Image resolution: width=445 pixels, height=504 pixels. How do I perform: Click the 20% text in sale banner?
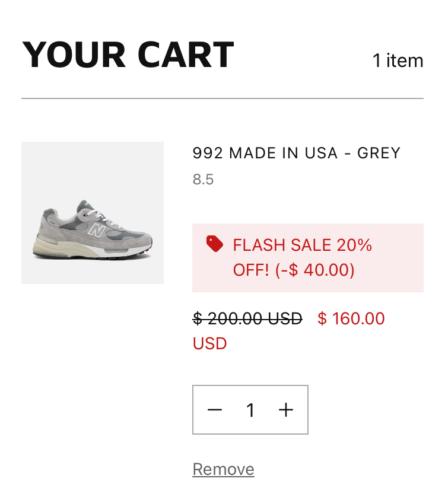(354, 245)
